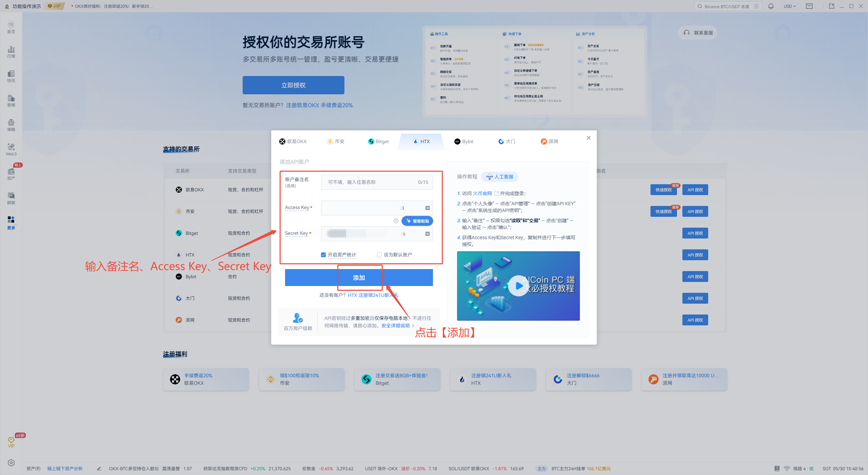Open 手续费返20% 欧易OKX benefit card
Image resolution: width=868 pixels, height=475 pixels.
pyautogui.click(x=206, y=379)
